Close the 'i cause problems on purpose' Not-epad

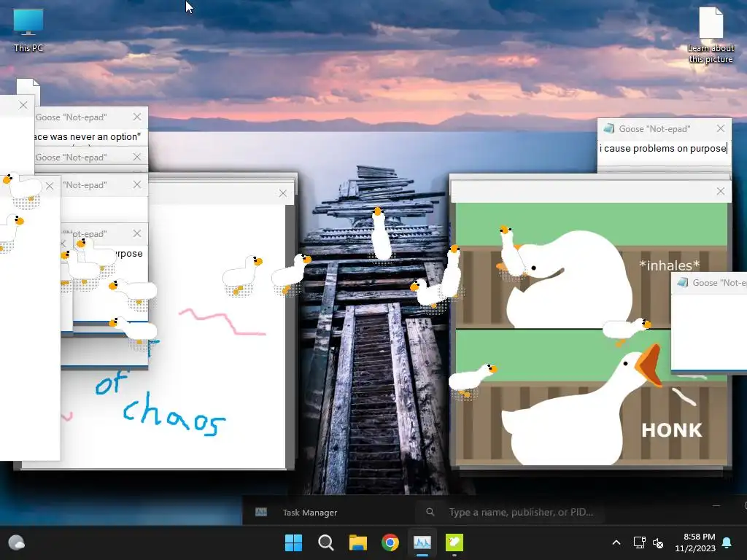pos(720,128)
